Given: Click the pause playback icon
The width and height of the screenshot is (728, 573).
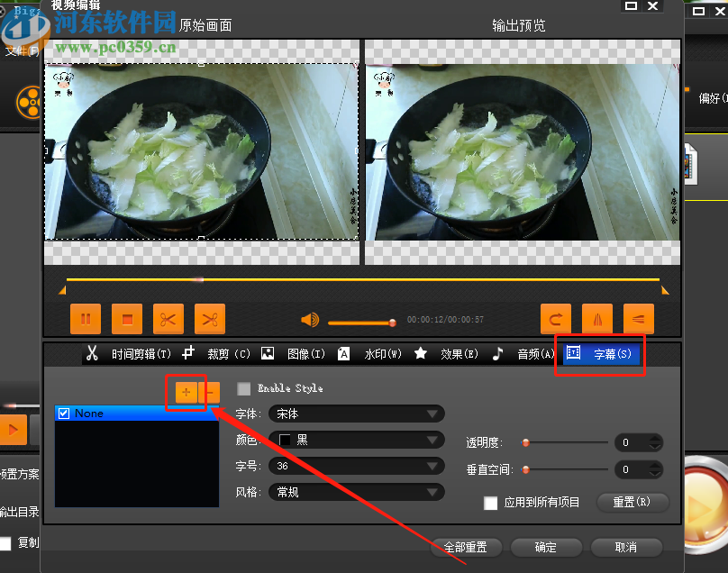Looking at the screenshot, I should coord(85,318).
